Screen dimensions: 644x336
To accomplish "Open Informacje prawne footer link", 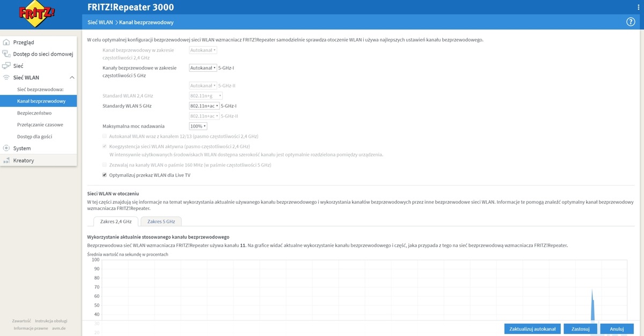I will pyautogui.click(x=31, y=328).
